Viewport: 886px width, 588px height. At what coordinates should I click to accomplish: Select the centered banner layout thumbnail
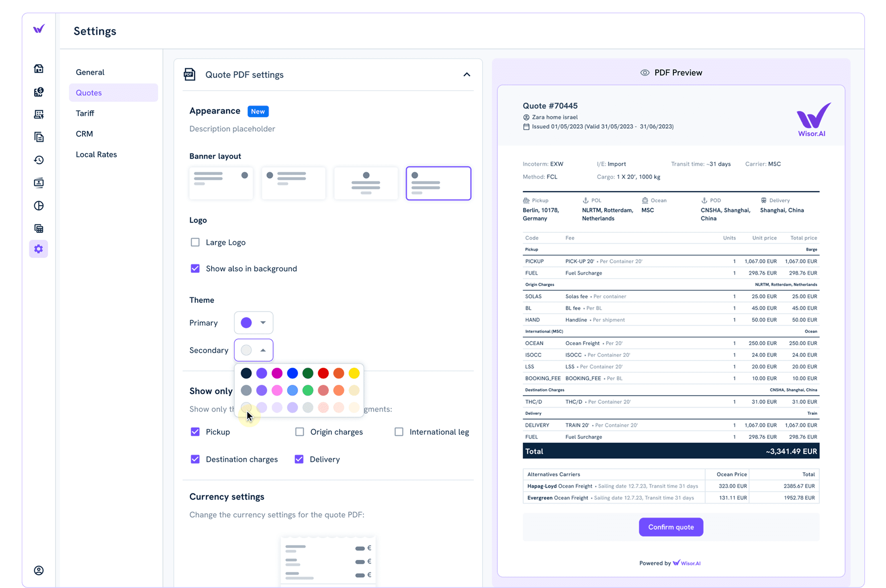[366, 183]
